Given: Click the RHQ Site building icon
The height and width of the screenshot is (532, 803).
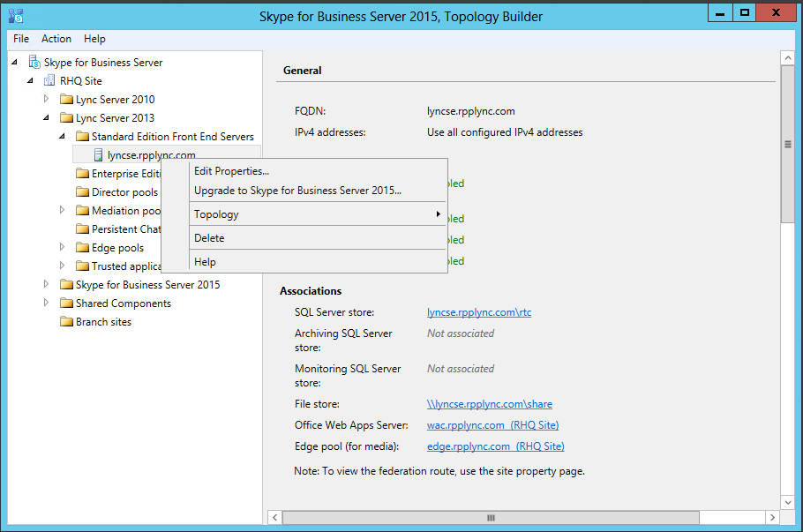Looking at the screenshot, I should (49, 80).
